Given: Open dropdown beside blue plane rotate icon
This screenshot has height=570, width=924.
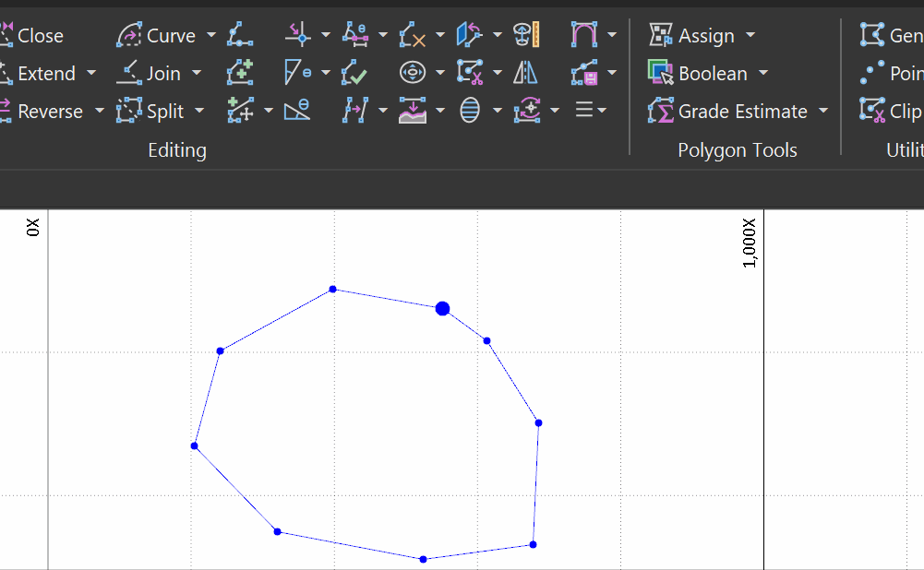Looking at the screenshot, I should [x=498, y=35].
